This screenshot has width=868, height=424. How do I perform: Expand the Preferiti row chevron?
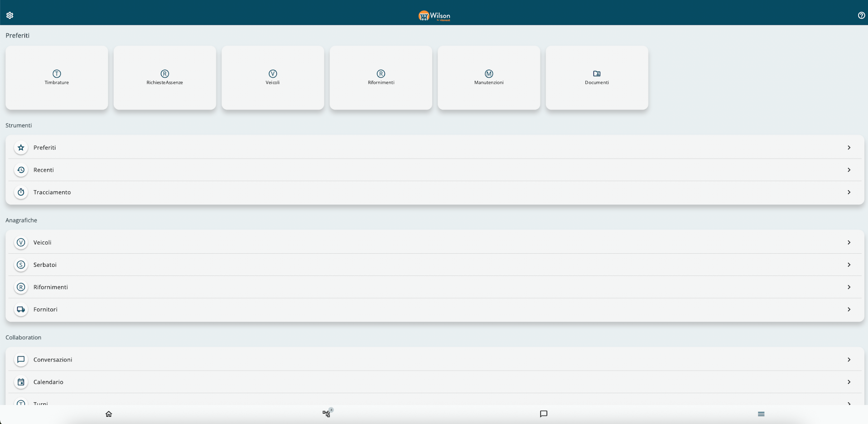tap(849, 148)
